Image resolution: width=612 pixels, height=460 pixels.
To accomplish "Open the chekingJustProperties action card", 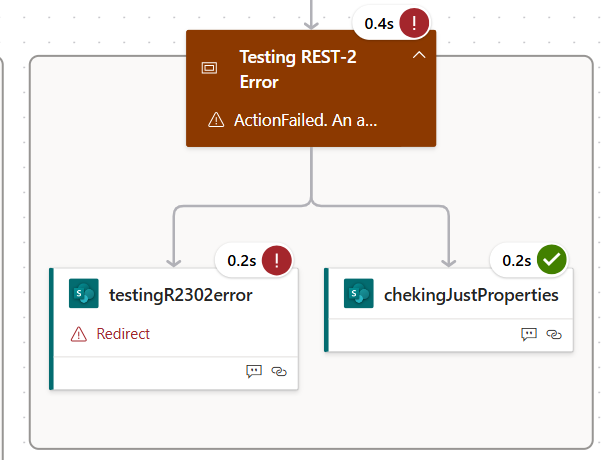I will click(x=449, y=310).
